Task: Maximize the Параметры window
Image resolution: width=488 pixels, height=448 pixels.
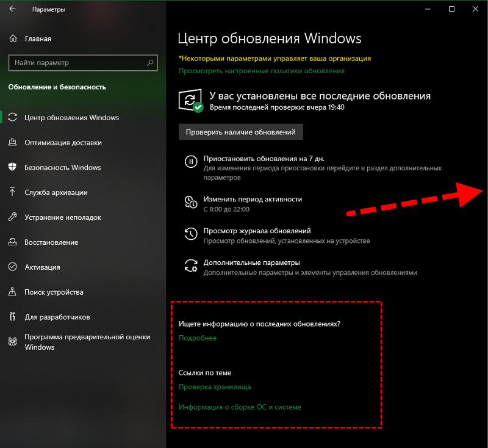Action: click(x=451, y=9)
